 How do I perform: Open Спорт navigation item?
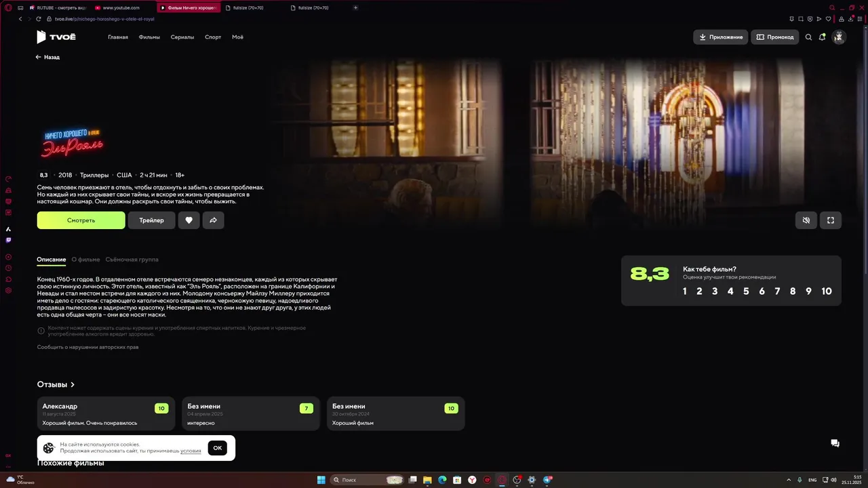(213, 37)
